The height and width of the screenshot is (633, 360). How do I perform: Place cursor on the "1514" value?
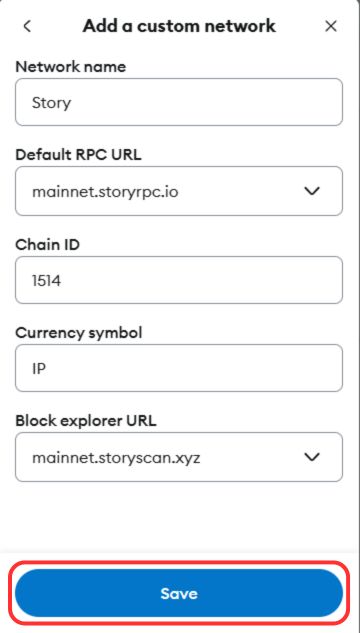point(46,280)
